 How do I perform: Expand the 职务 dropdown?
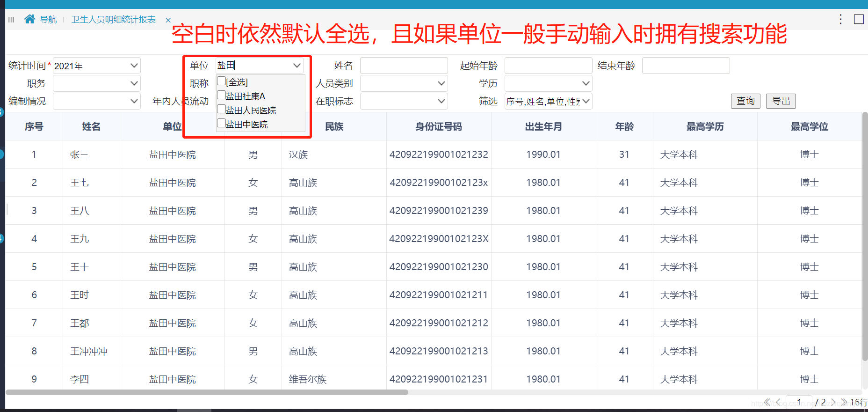coord(96,83)
